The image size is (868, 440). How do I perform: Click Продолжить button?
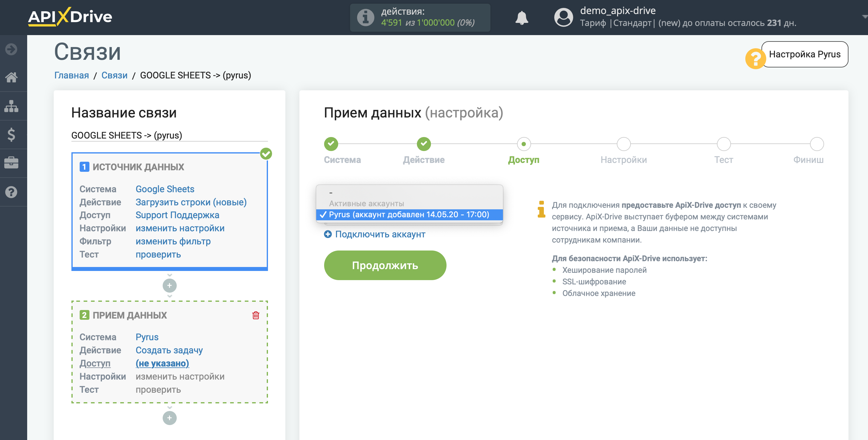[x=385, y=265]
